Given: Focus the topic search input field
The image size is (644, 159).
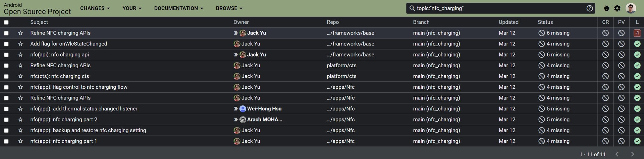Looking at the screenshot, I should (x=500, y=8).
